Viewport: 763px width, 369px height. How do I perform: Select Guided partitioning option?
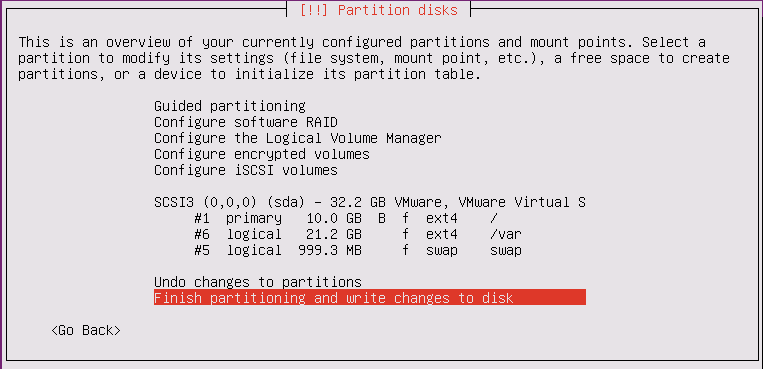(230, 106)
